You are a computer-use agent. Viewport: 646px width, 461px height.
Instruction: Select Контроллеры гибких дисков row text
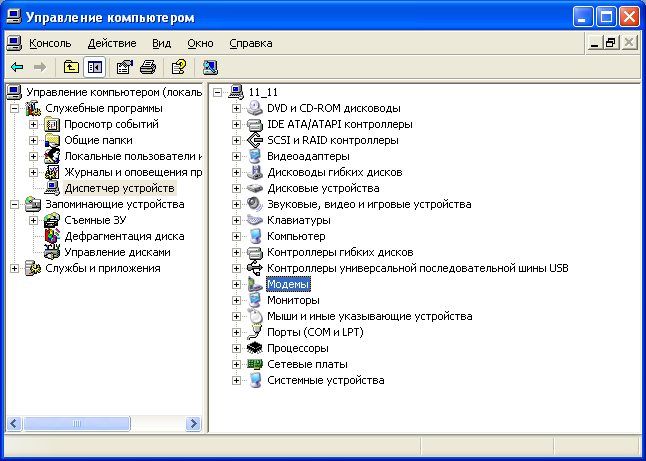(x=340, y=252)
